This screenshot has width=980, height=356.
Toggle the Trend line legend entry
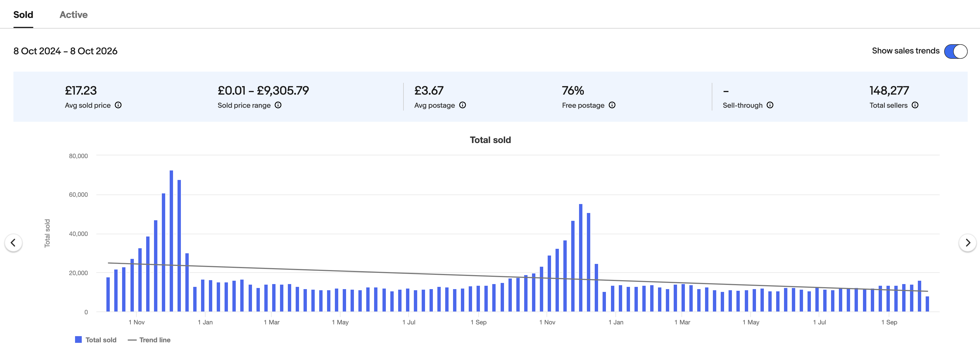click(149, 340)
